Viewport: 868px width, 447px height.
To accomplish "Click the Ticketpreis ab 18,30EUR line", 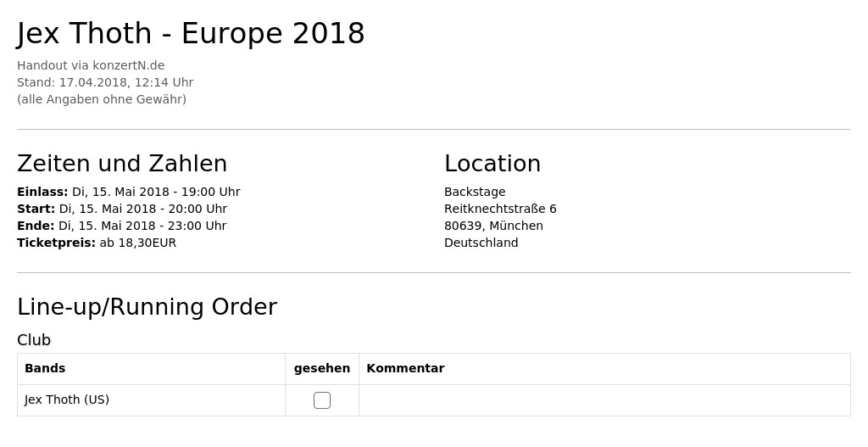I will (97, 243).
